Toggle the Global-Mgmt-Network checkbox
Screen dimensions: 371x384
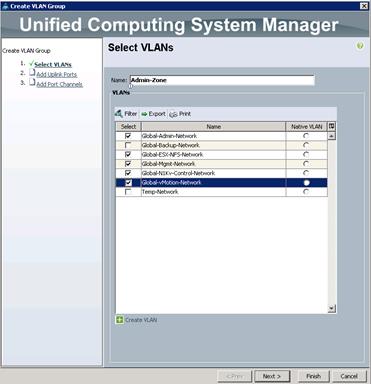128,164
